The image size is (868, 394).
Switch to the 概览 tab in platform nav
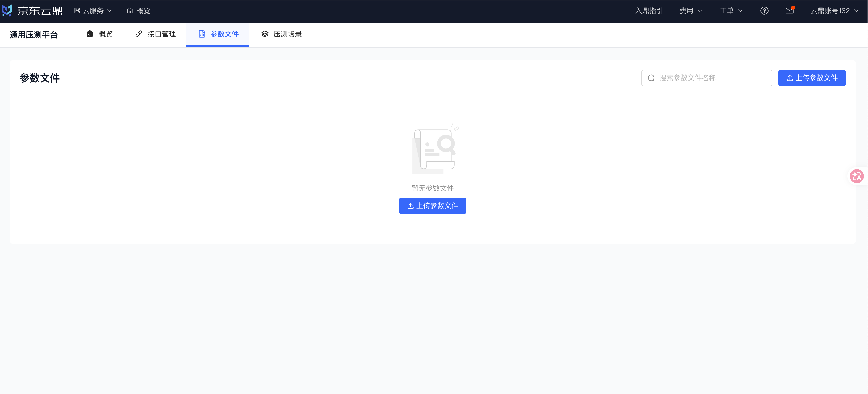pyautogui.click(x=99, y=34)
